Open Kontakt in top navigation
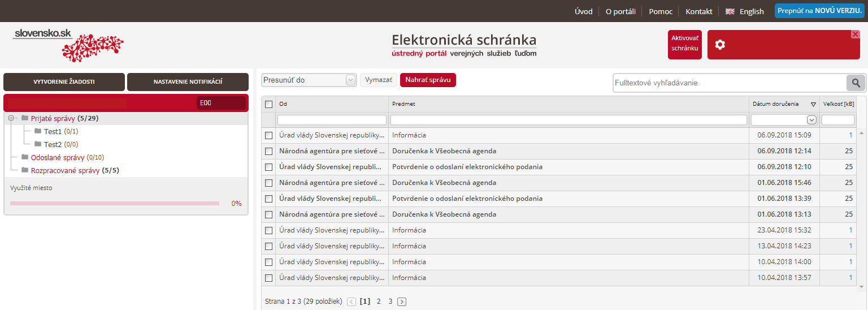The height and width of the screenshot is (310, 868). point(699,11)
